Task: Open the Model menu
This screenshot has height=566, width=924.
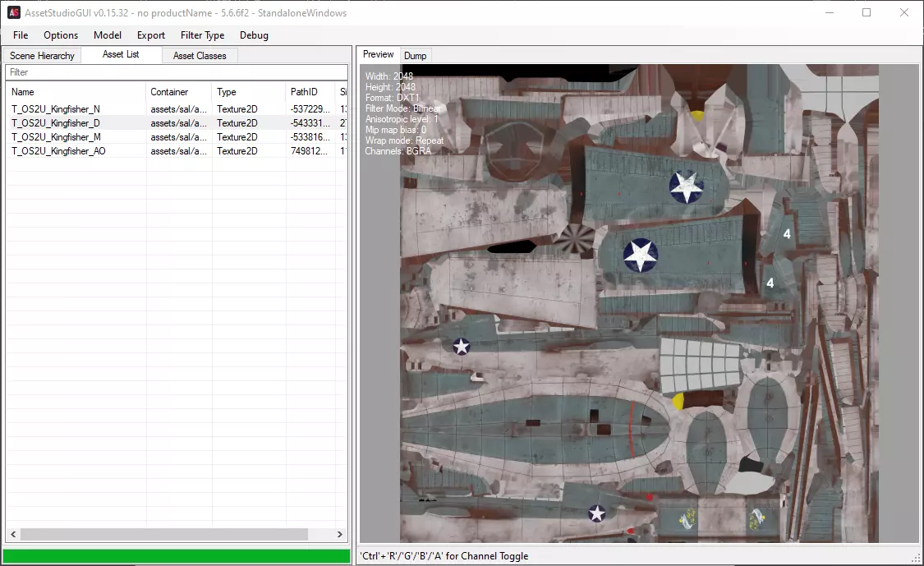Action: pyautogui.click(x=108, y=35)
